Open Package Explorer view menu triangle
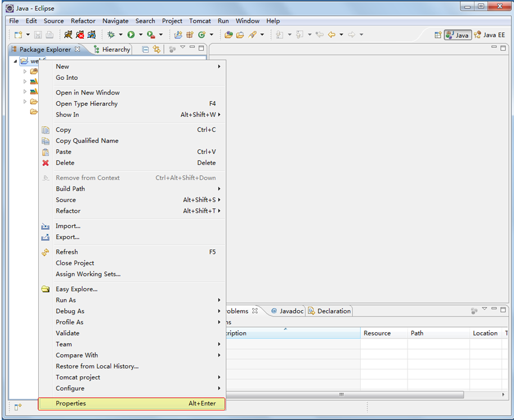 [183, 47]
